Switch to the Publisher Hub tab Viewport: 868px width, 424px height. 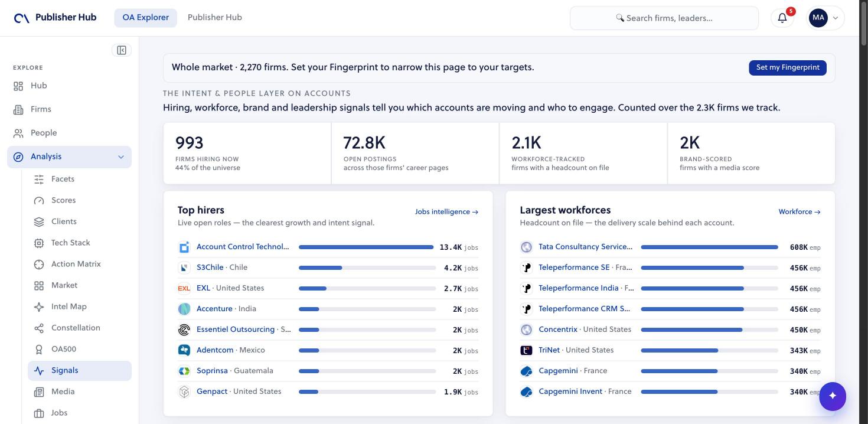[x=215, y=18]
